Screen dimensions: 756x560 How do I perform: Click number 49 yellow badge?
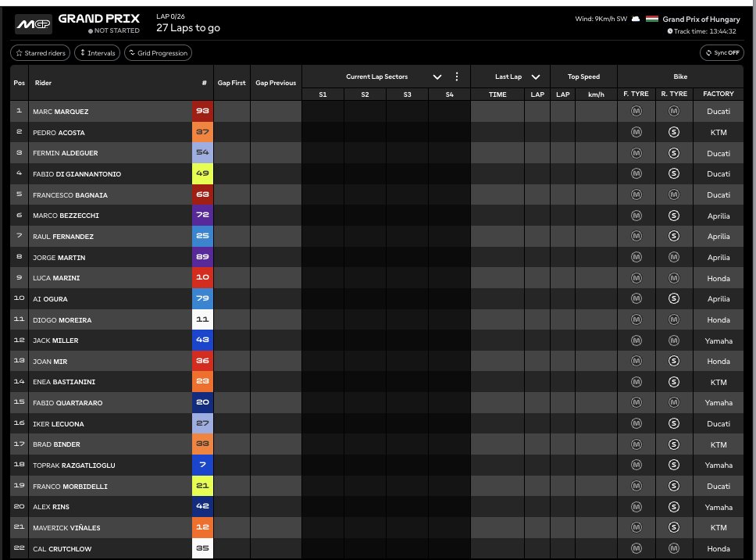202,173
